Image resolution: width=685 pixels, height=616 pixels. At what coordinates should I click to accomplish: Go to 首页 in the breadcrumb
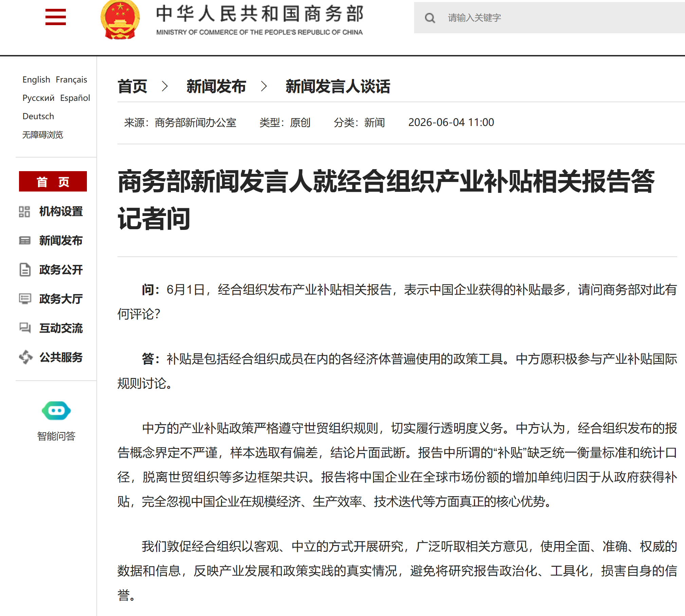tap(132, 86)
